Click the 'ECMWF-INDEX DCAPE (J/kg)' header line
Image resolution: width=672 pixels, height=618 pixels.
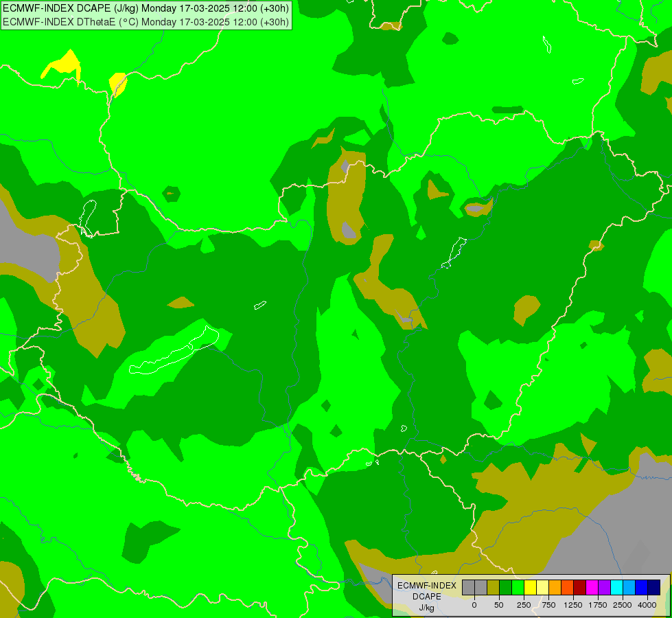coord(146,8)
